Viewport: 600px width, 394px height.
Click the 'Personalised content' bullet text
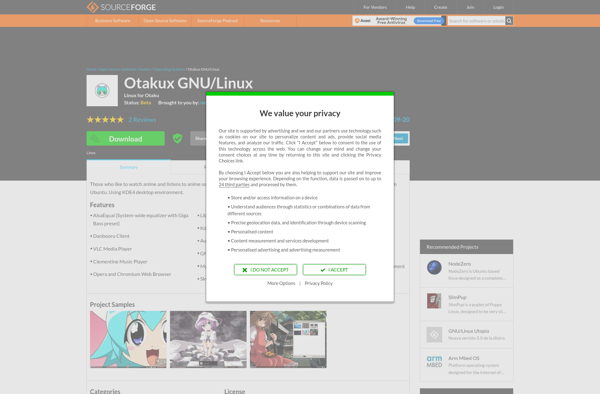pos(252,232)
